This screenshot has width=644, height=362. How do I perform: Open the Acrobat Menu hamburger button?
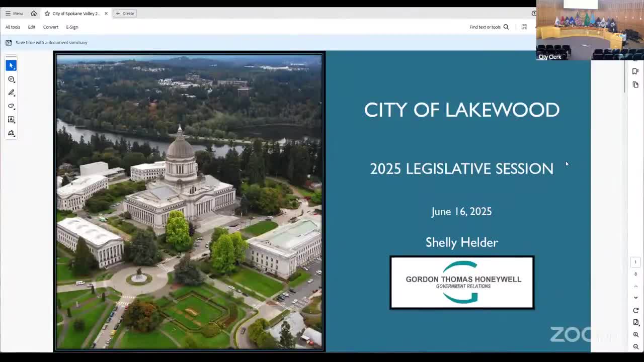click(14, 14)
